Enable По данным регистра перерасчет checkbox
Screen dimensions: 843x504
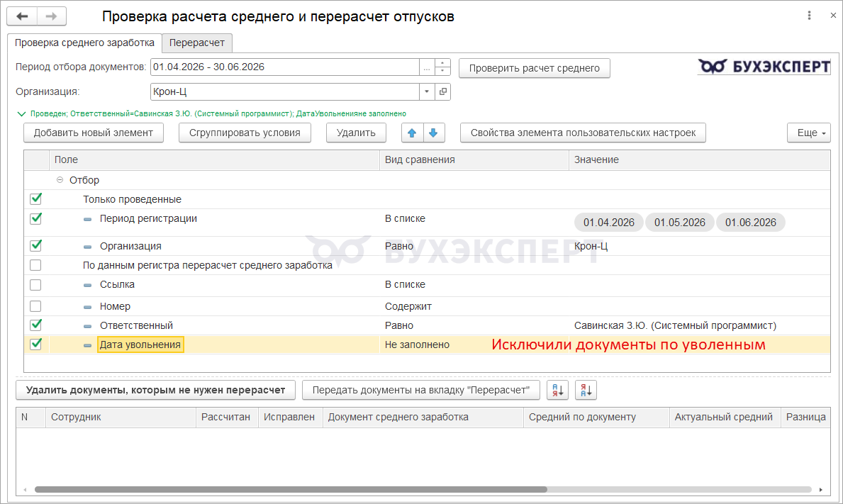(x=35, y=265)
